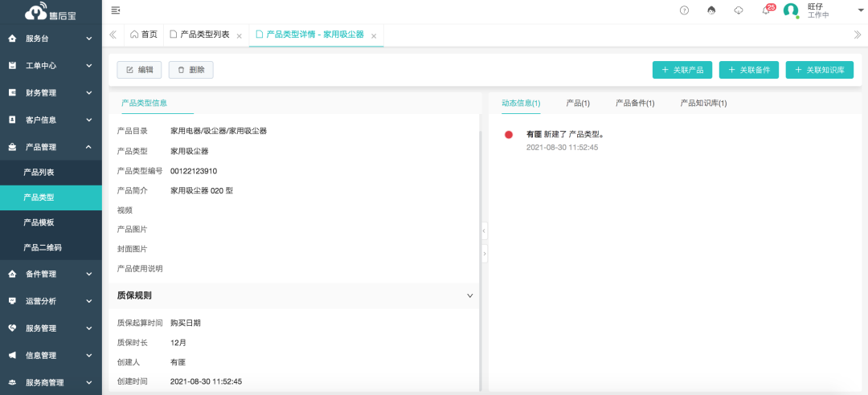Open notifications bell with 25 badge
Screen dimensions: 868x395
pyautogui.click(x=768, y=10)
